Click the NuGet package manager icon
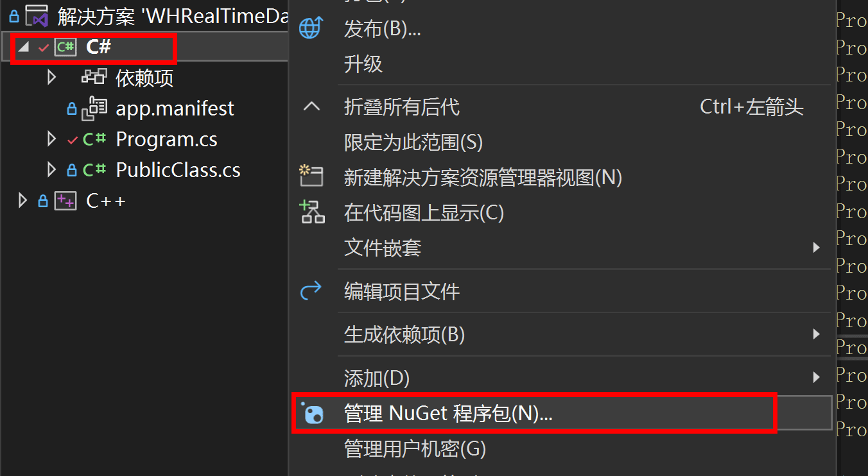This screenshot has height=476, width=868. click(x=312, y=414)
